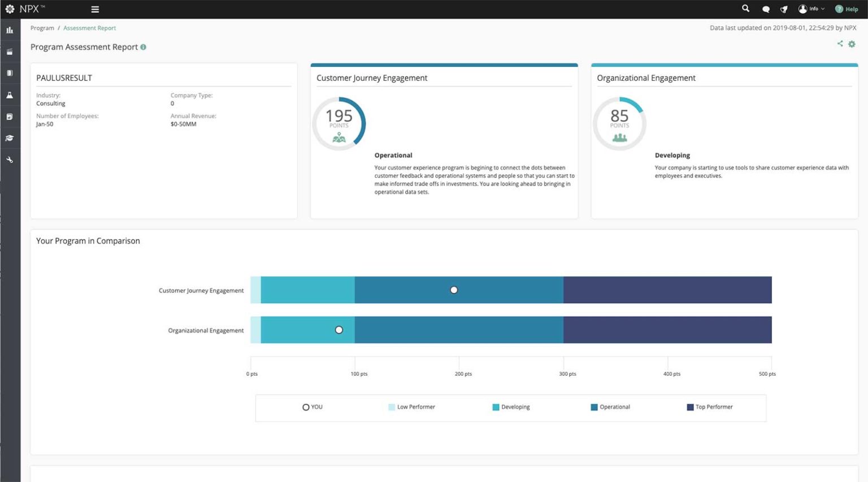Open the Program breadcrumb link
868x482 pixels.
42,28
